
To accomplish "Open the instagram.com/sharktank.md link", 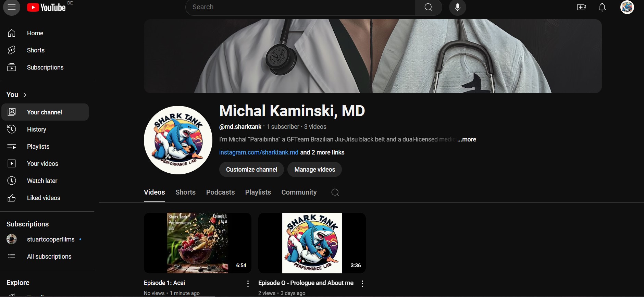I will coord(259,152).
